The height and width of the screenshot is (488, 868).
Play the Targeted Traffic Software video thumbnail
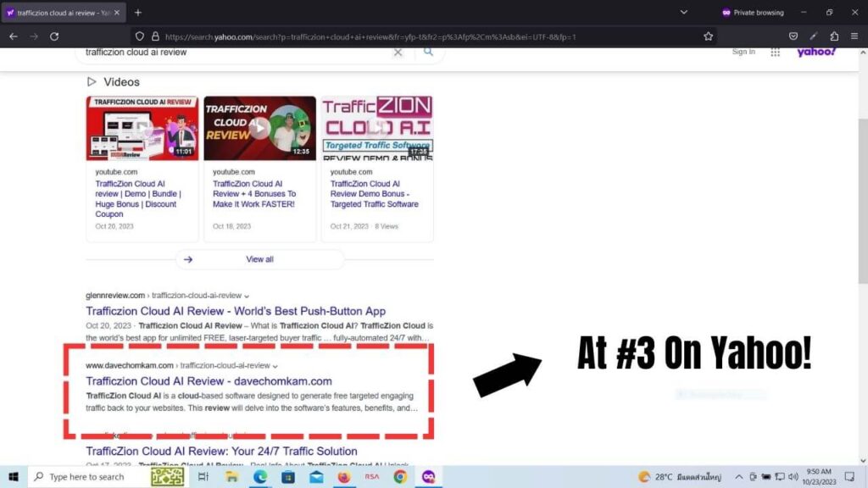[377, 129]
